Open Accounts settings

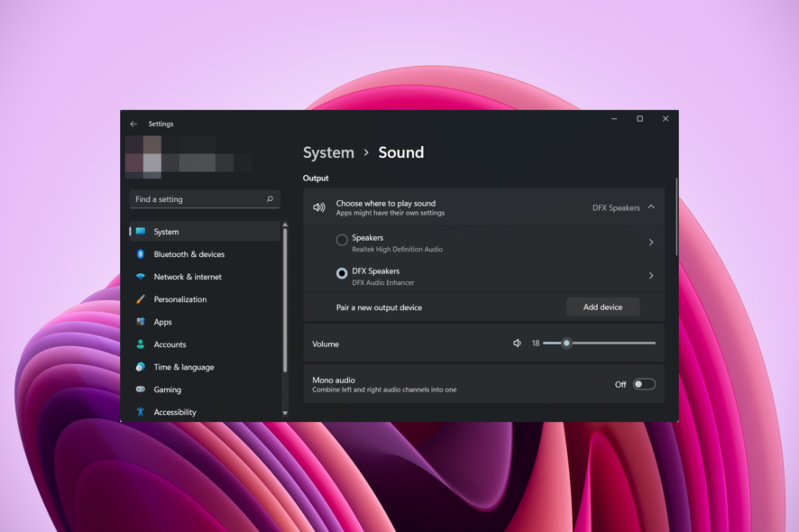[205, 344]
